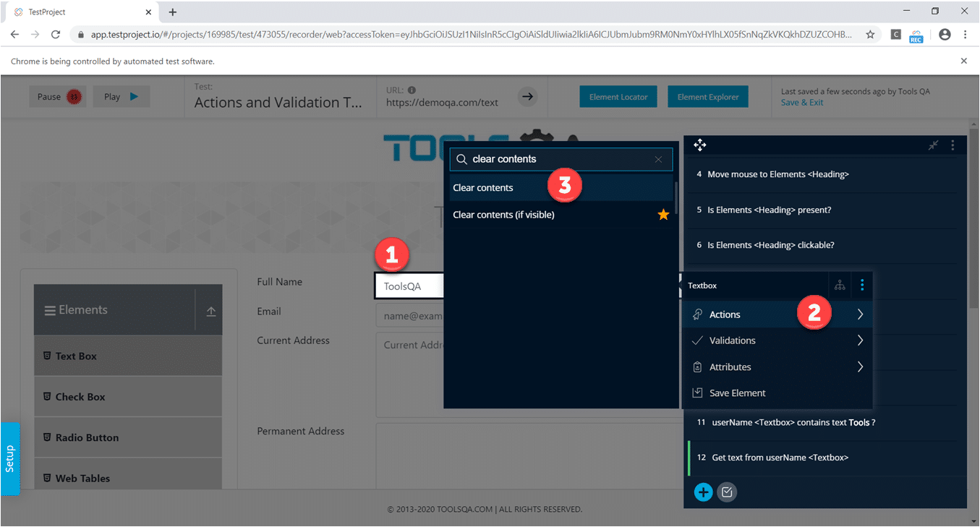Open the Element Explorer
The width and height of the screenshot is (980, 527).
[x=707, y=97]
